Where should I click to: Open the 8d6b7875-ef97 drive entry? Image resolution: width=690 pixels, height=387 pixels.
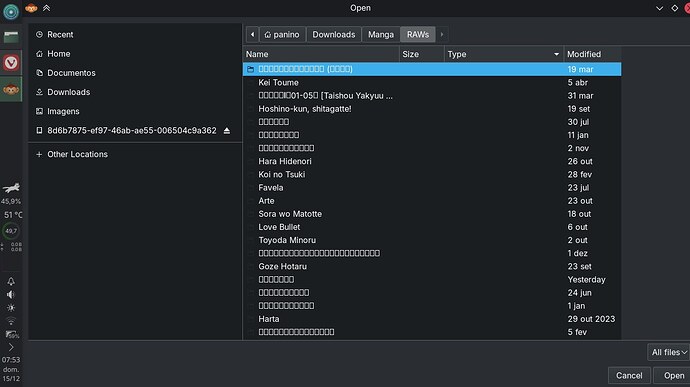131,131
